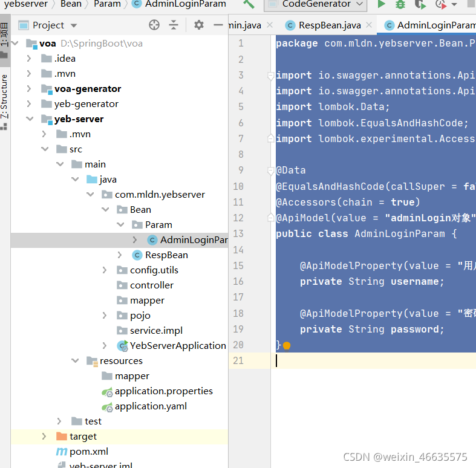Click the @Data annotation
476x468 pixels.
click(x=291, y=171)
